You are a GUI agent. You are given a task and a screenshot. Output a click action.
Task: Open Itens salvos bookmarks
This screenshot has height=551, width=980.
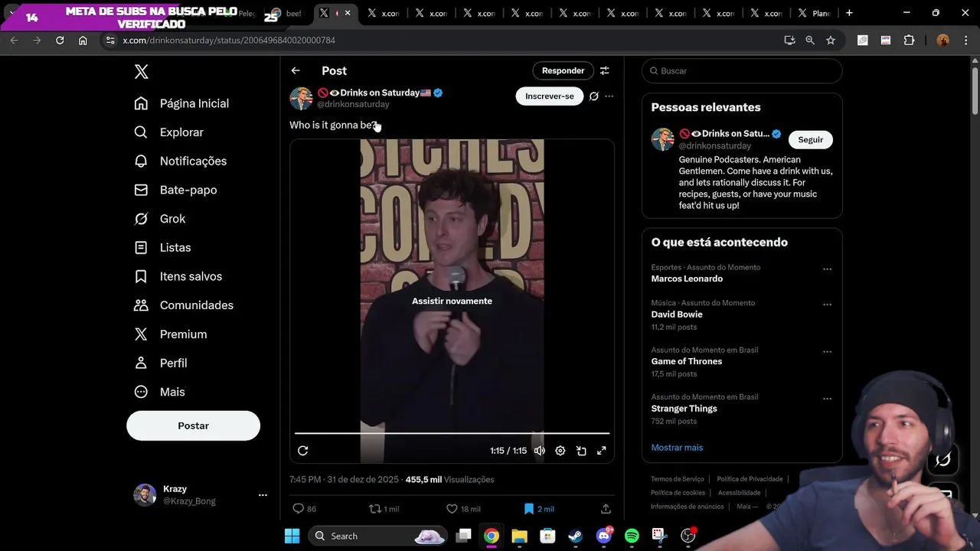coord(178,276)
